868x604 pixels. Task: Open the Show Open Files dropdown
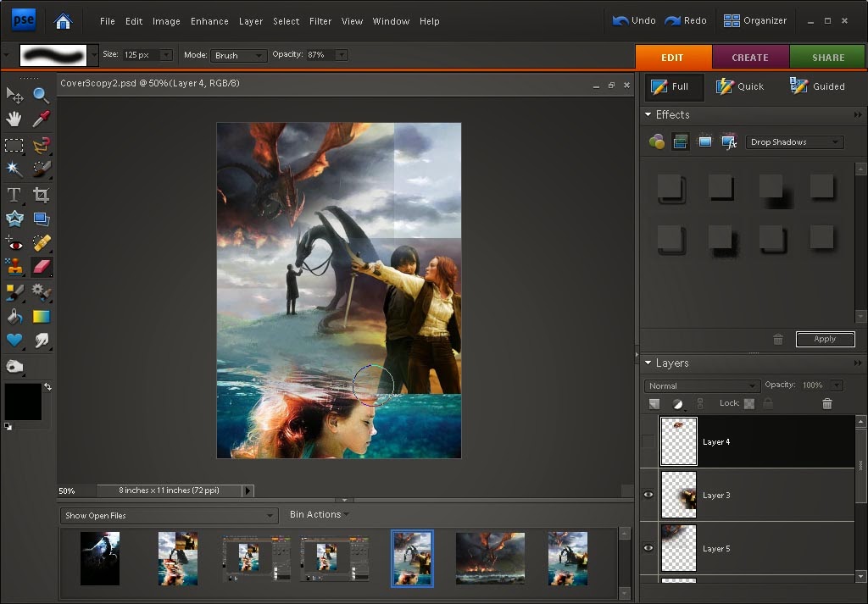click(170, 515)
